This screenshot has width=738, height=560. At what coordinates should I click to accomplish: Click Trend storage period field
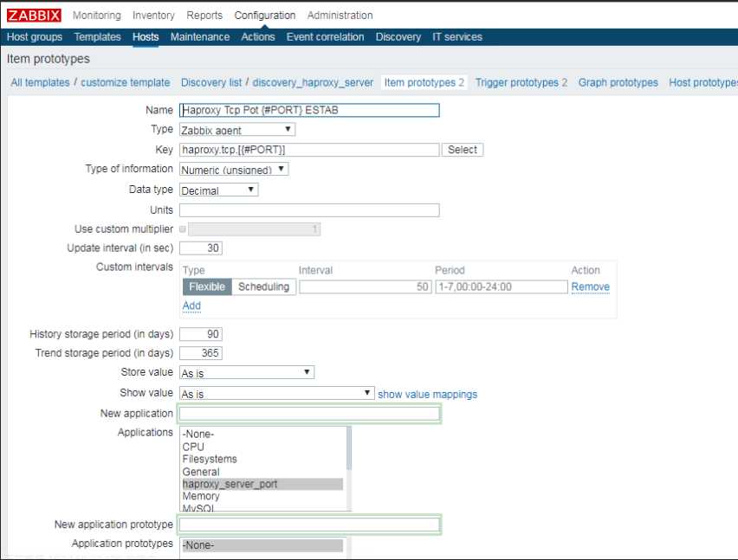[200, 353]
